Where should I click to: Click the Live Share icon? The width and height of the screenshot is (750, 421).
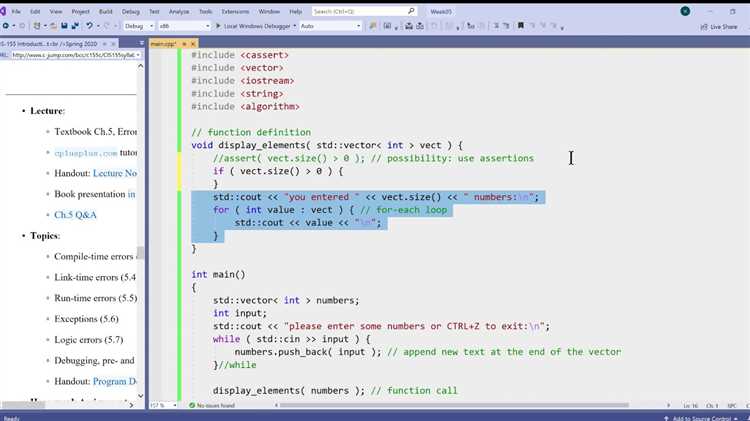point(704,27)
